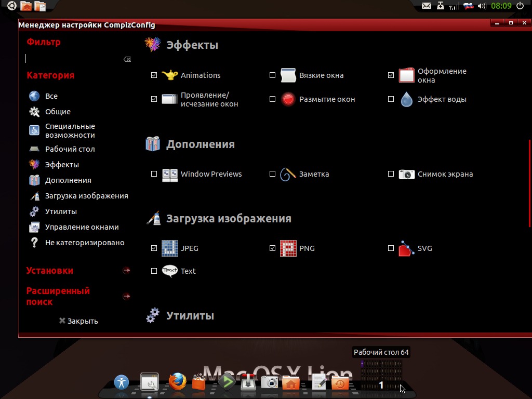The height and width of the screenshot is (399, 532).
Task: Expand the Установки section arrow
Action: [x=127, y=270]
